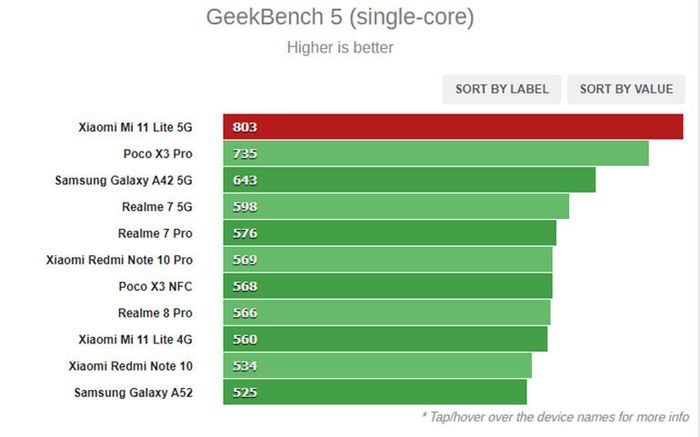
Task: Click the SORT BY VALUE button
Action: click(x=626, y=89)
